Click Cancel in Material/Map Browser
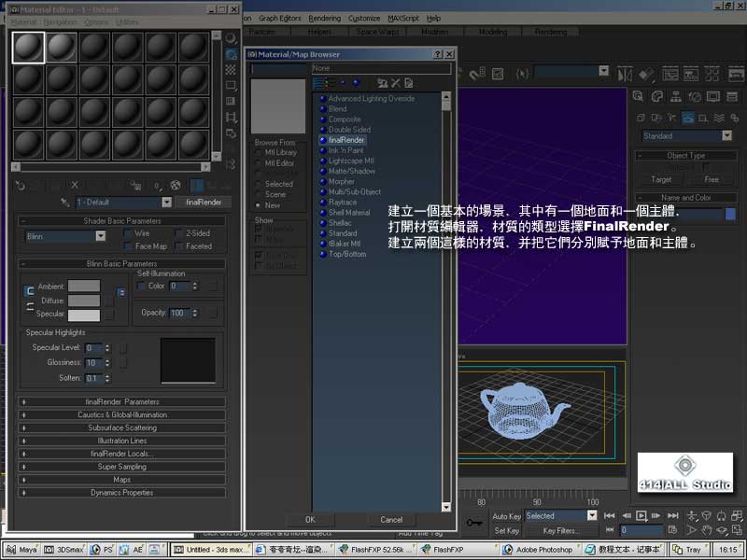 [x=391, y=520]
